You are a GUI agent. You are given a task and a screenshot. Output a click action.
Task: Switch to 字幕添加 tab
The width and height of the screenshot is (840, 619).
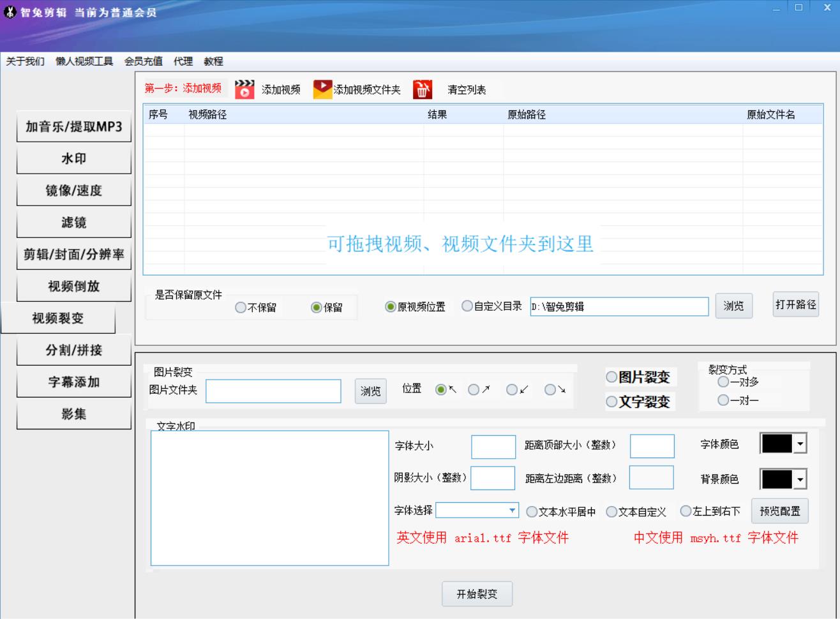[x=74, y=382]
